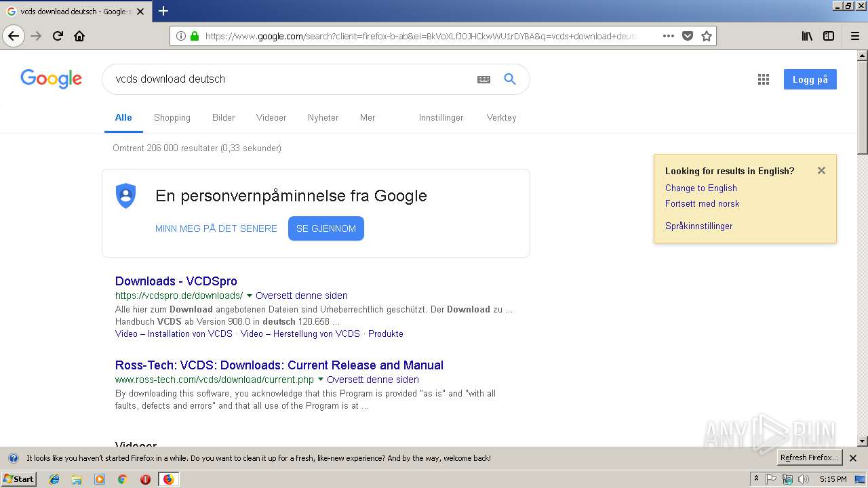868x488 pixels.
Task: Open the Google apps grid
Action: [764, 79]
